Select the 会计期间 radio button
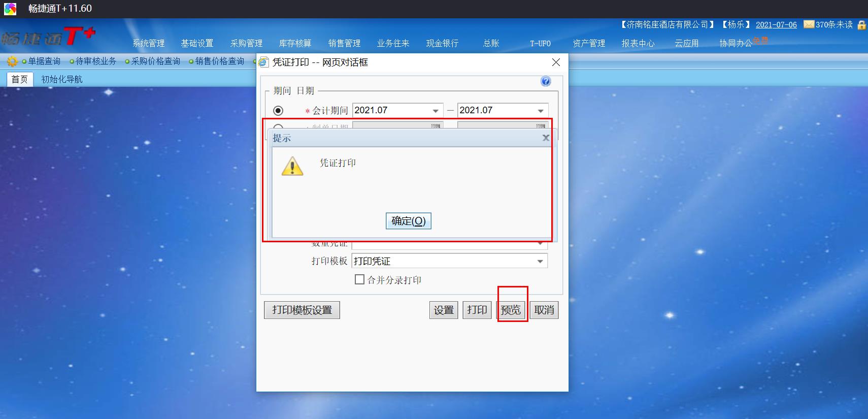 pyautogui.click(x=278, y=110)
